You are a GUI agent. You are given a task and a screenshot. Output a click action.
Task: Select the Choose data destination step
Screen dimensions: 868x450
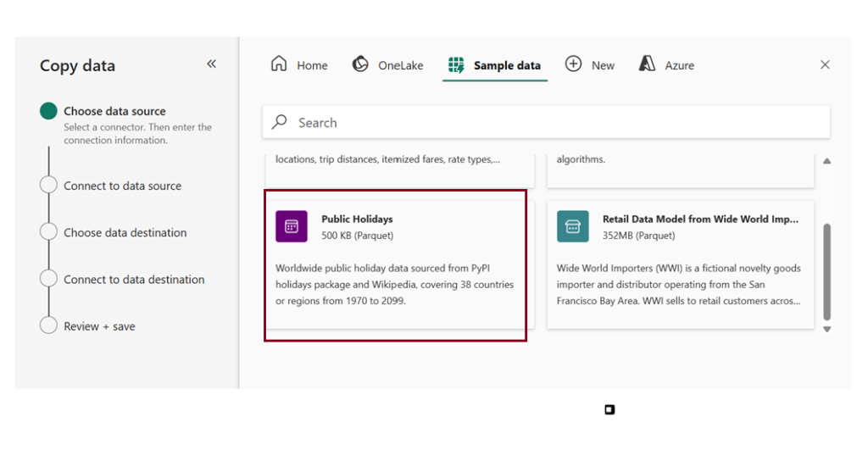pyautogui.click(x=125, y=232)
